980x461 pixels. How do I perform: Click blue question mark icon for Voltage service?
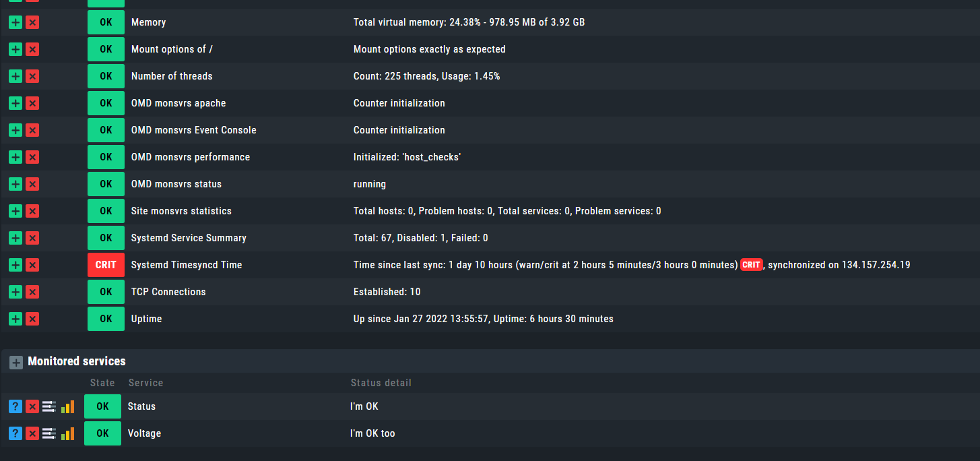pyautogui.click(x=15, y=433)
